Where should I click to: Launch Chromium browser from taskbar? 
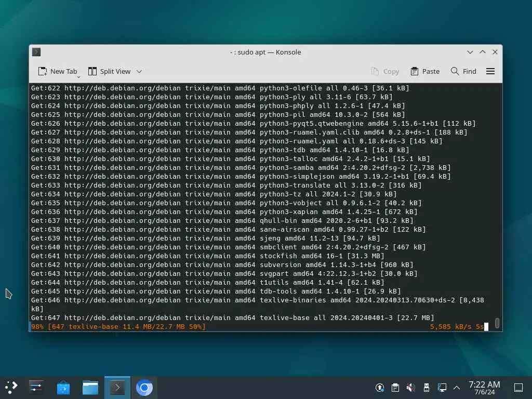point(144,388)
